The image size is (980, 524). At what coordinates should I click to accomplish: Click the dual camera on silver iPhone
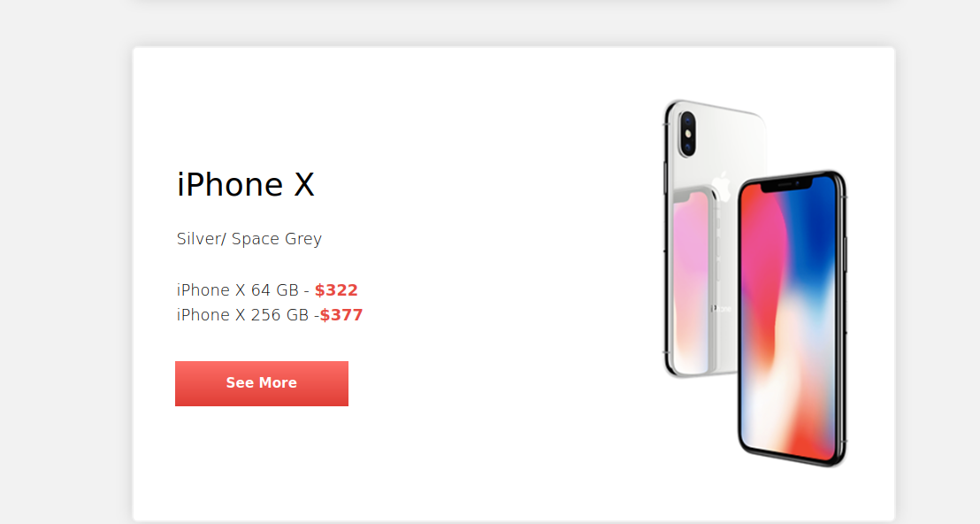(x=687, y=133)
